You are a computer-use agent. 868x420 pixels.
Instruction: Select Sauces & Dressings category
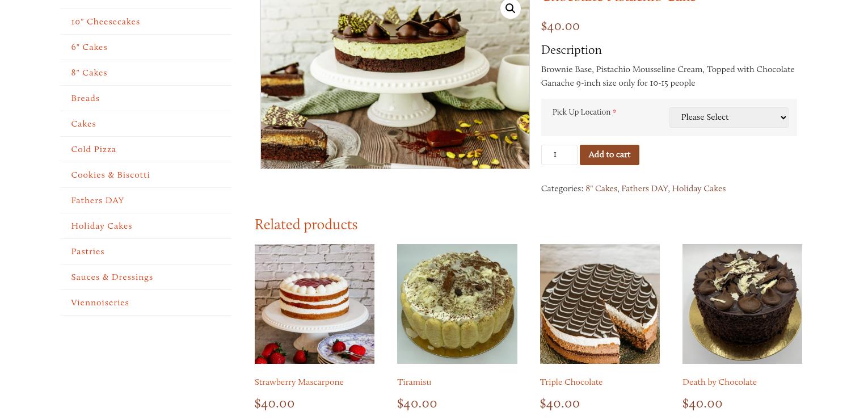coord(112,277)
